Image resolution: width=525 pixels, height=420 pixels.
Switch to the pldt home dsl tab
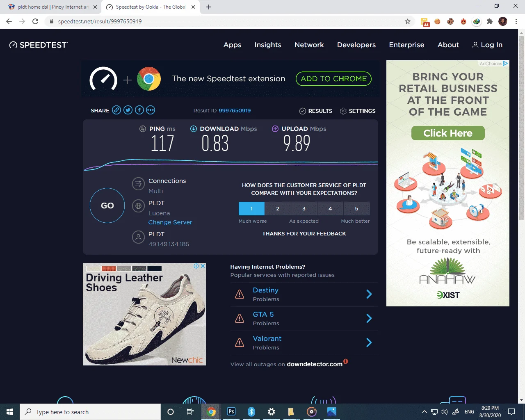pyautogui.click(x=53, y=7)
